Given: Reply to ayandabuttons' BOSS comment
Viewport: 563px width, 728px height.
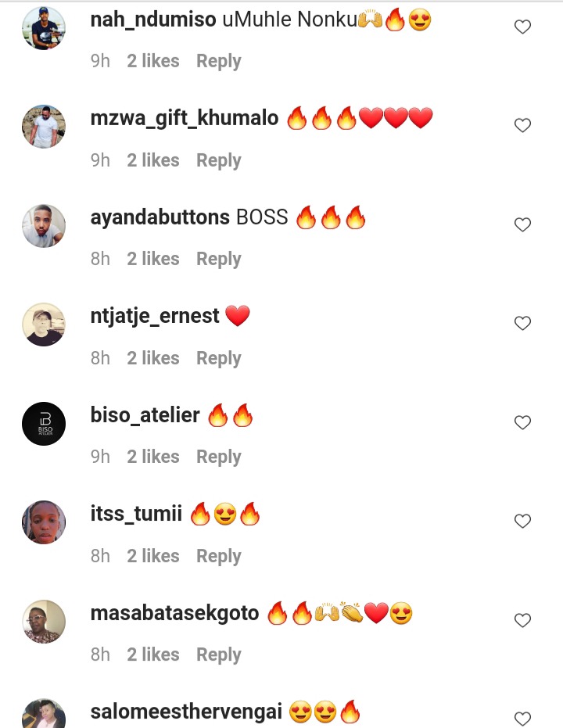Looking at the screenshot, I should (219, 259).
